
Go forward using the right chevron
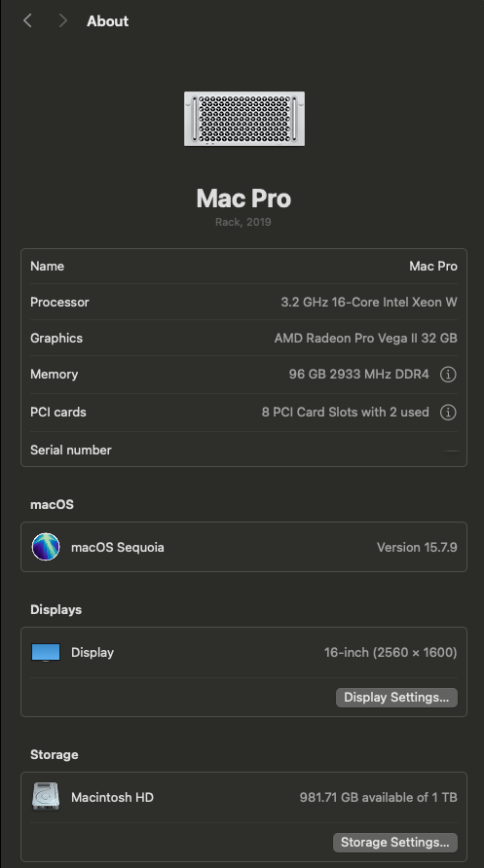tap(62, 21)
